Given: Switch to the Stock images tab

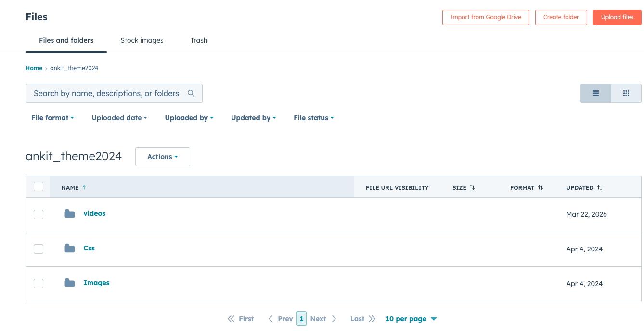Looking at the screenshot, I should point(142,40).
